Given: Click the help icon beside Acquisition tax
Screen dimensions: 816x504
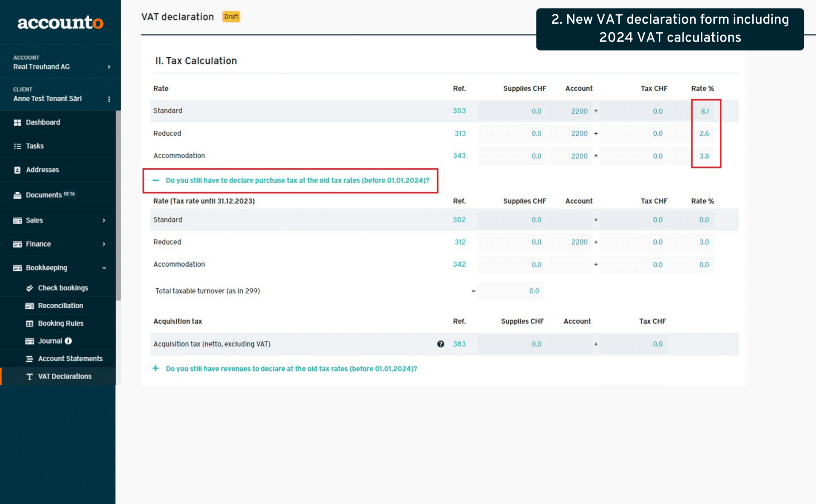Looking at the screenshot, I should (x=441, y=344).
